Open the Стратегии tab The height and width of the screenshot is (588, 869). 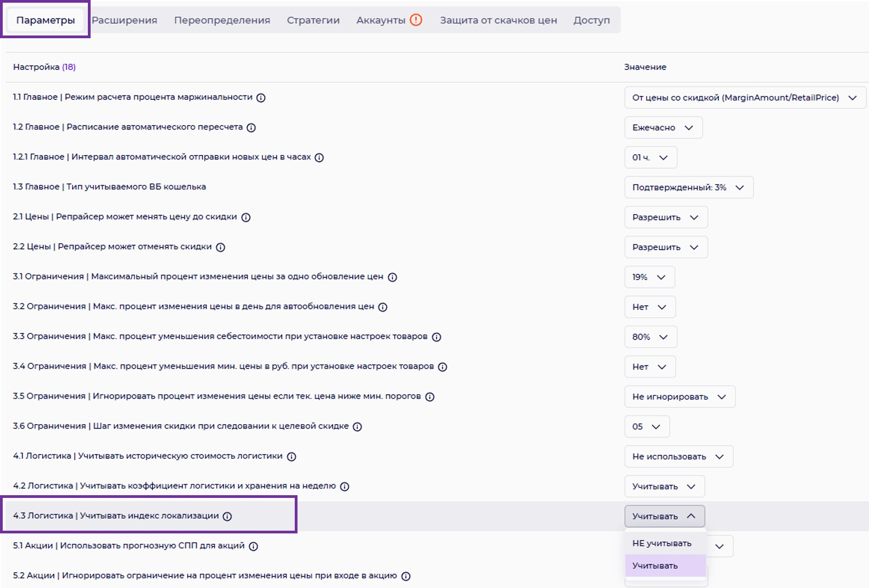[313, 20]
